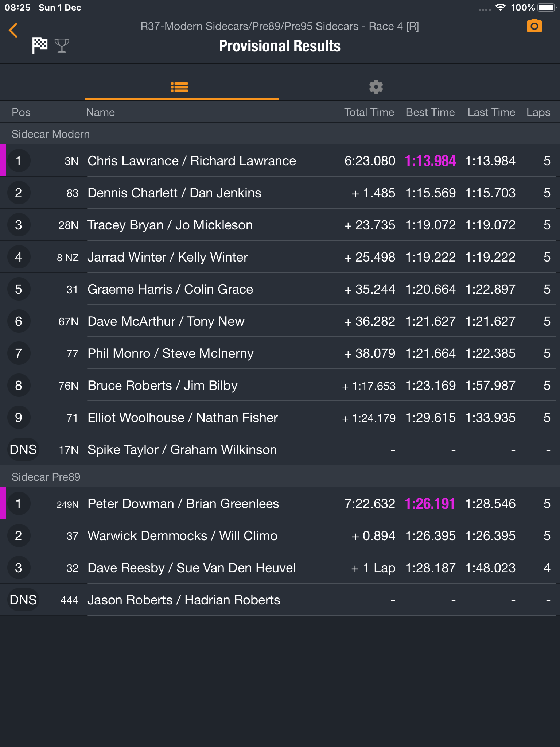Screen dimensions: 560x747
Task: Select the trophy icon
Action: coord(62,46)
